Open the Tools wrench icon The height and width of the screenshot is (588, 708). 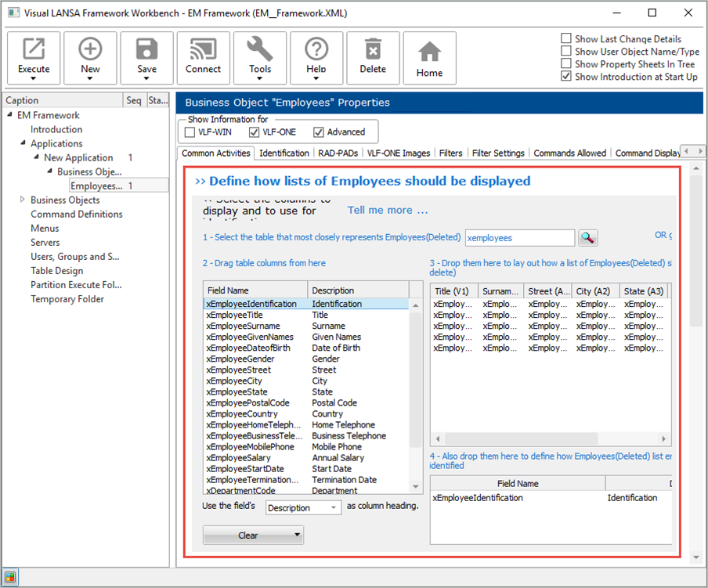[260, 50]
